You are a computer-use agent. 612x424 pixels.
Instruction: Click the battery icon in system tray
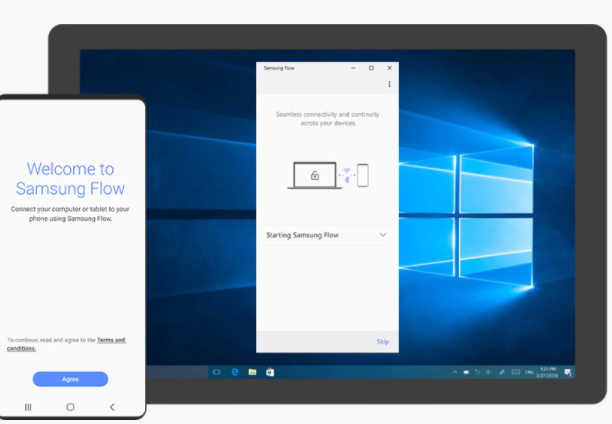click(466, 372)
